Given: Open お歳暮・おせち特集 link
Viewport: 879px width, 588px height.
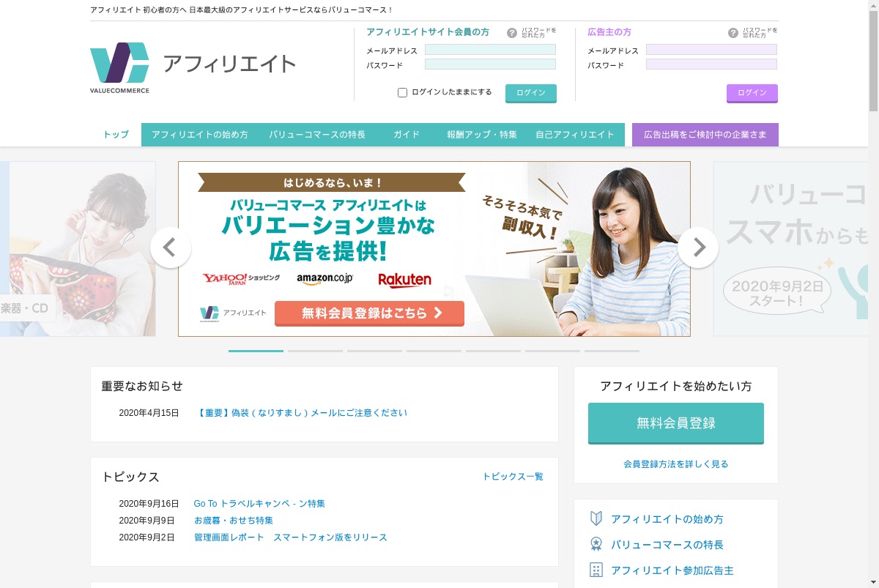Looking at the screenshot, I should tap(234, 521).
